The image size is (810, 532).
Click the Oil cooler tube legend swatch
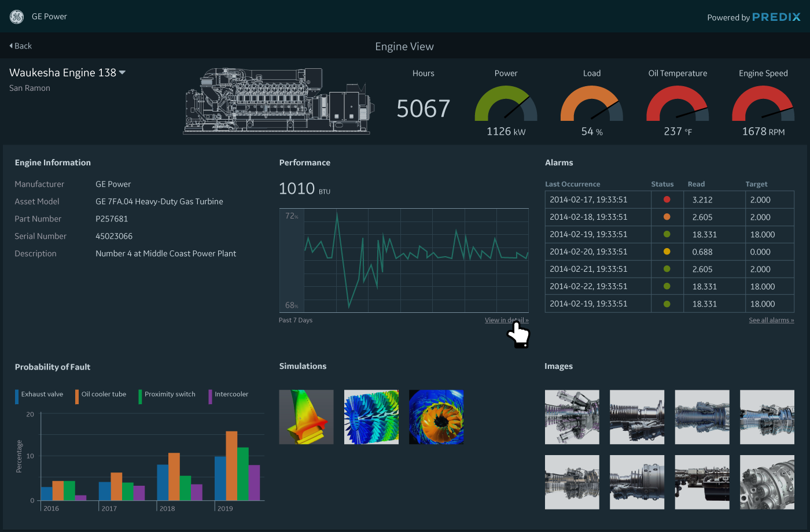[x=77, y=396]
